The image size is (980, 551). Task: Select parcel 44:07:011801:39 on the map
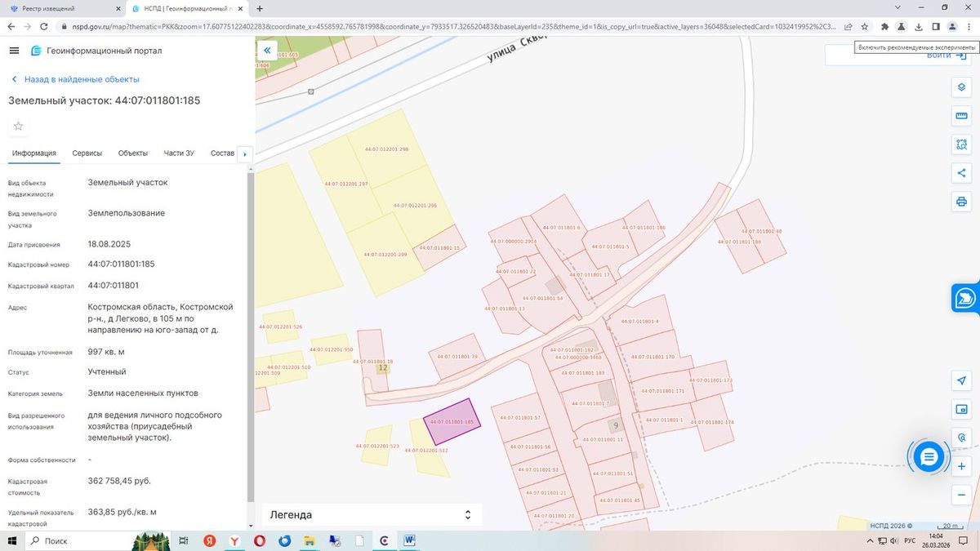point(457,356)
